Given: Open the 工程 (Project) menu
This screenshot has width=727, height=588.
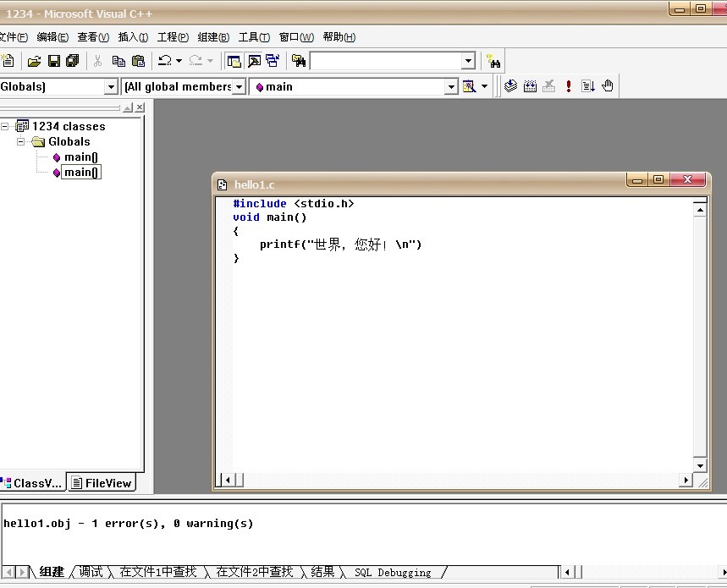Looking at the screenshot, I should pyautogui.click(x=173, y=37).
